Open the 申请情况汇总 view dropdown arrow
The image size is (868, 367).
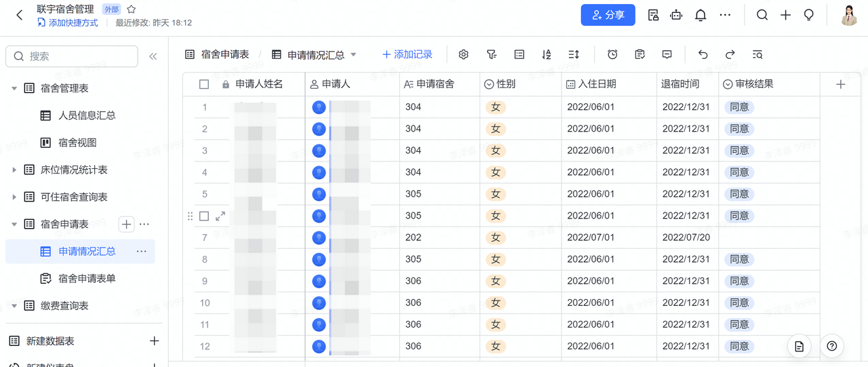tap(353, 55)
